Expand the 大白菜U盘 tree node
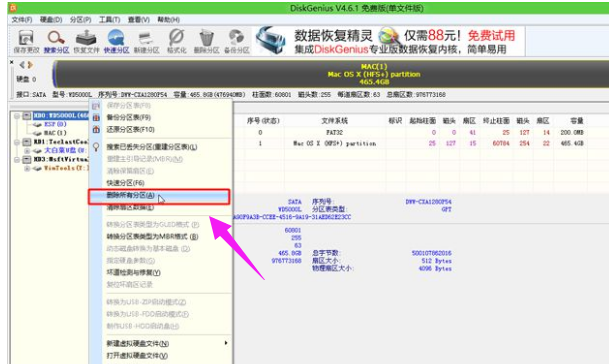This screenshot has width=609, height=364. [27, 150]
